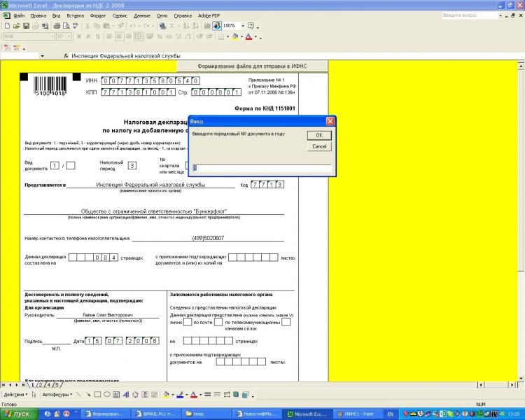
Task: Select the Oval drawing tool
Action: 106,395
